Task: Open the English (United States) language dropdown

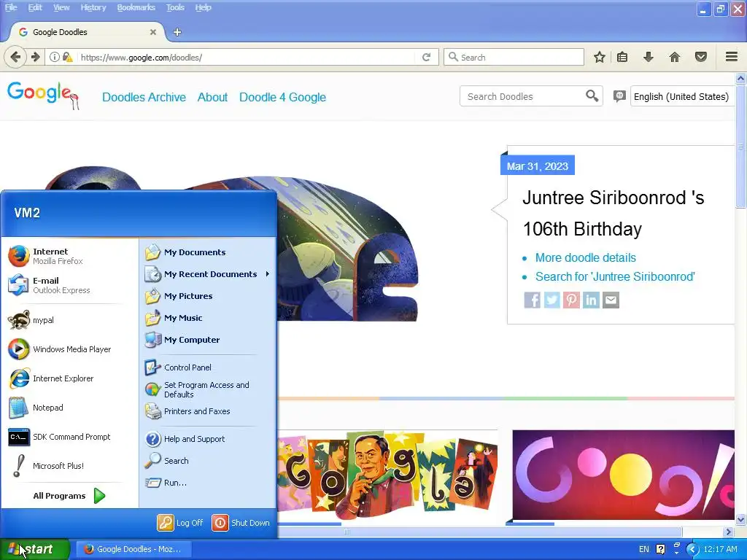Action: [682, 97]
